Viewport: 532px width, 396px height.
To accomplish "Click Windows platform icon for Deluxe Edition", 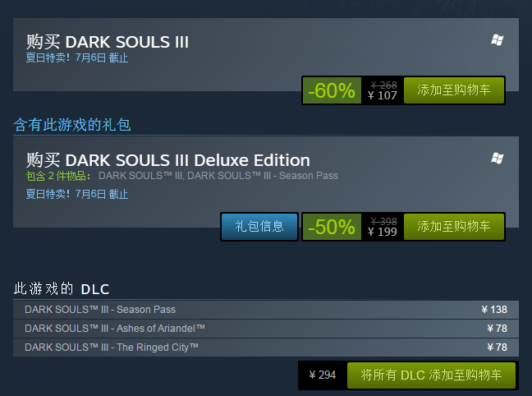I will (497, 158).
